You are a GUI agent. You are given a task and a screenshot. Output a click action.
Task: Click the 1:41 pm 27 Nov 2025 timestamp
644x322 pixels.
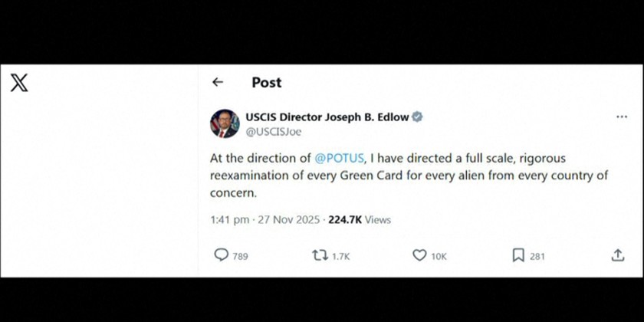[x=265, y=219]
